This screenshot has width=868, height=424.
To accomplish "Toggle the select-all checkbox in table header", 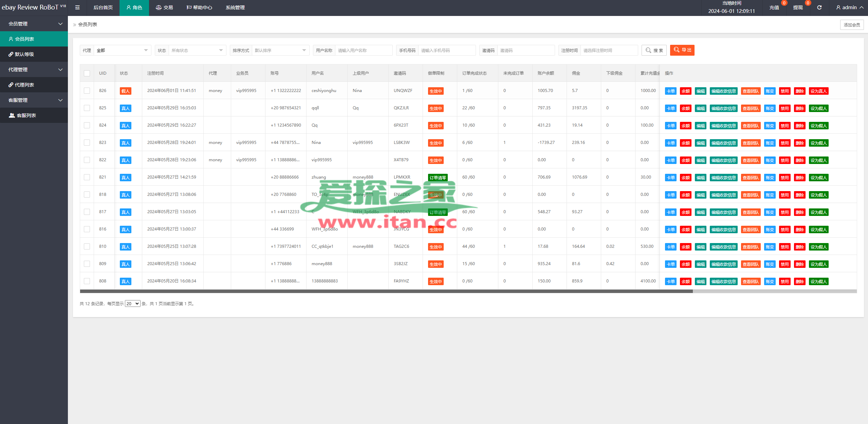I will tap(87, 73).
